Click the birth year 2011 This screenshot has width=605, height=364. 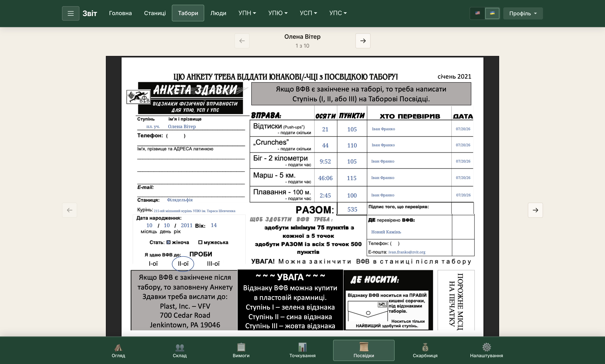point(186,225)
